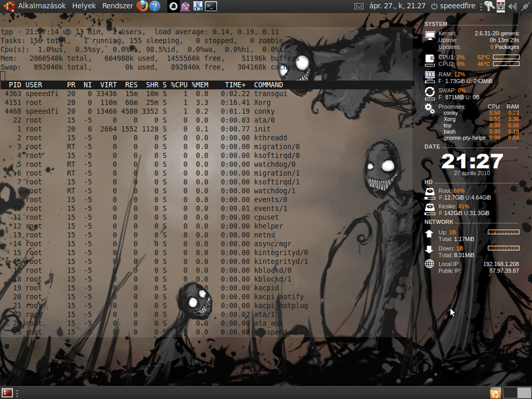Click the globe icon beside Local IP
This screenshot has height=399, width=532.
coord(430,263)
